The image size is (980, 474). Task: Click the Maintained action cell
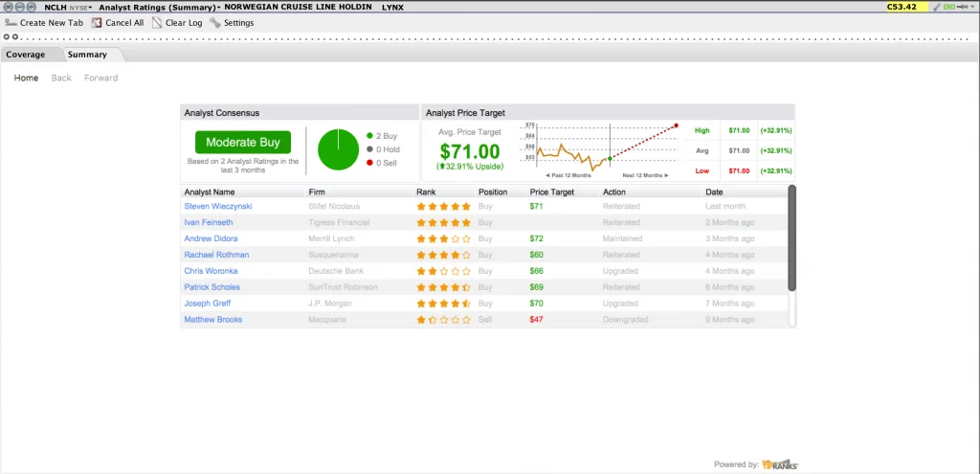622,238
